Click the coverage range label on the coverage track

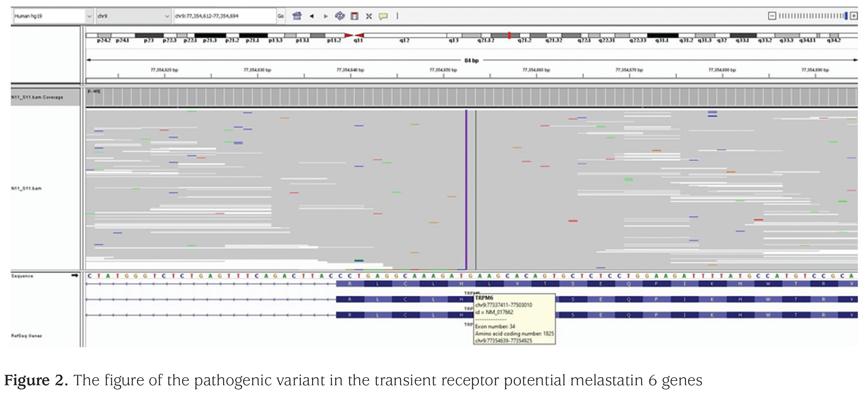tap(94, 91)
